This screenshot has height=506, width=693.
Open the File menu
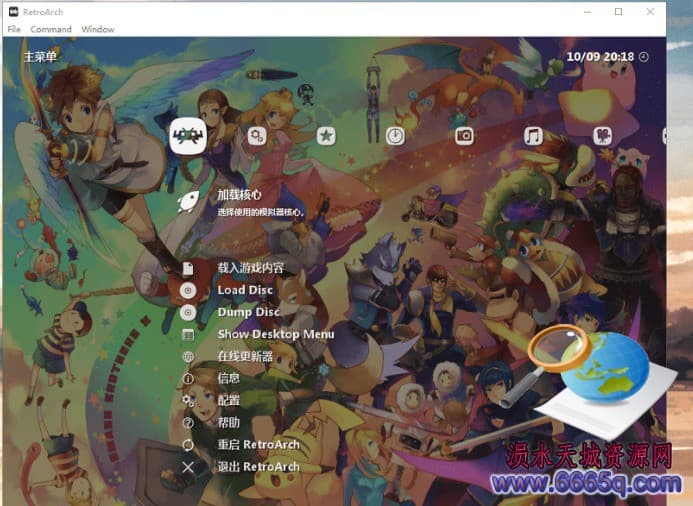(x=14, y=29)
